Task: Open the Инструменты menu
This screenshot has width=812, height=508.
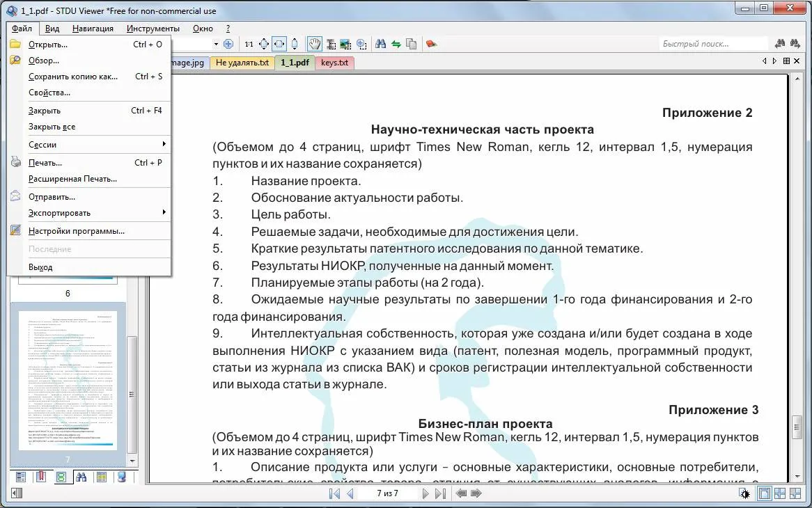Action: pyautogui.click(x=153, y=29)
